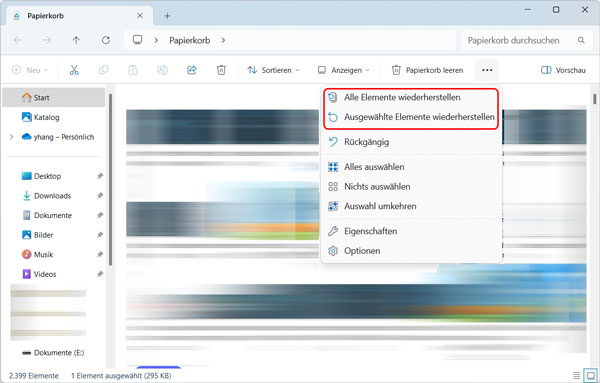Unpin Dokumente using its pin icon
This screenshot has width=600, height=383.
tap(100, 215)
